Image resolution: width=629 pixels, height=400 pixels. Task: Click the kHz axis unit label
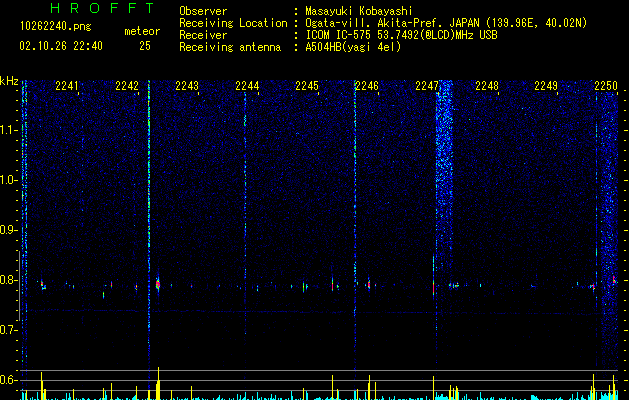click(x=9, y=81)
